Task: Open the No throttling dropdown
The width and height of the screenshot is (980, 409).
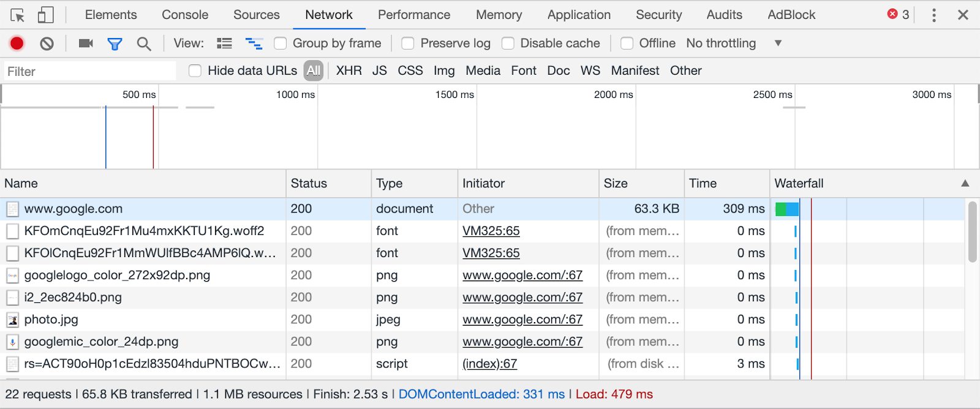Action: (734, 43)
